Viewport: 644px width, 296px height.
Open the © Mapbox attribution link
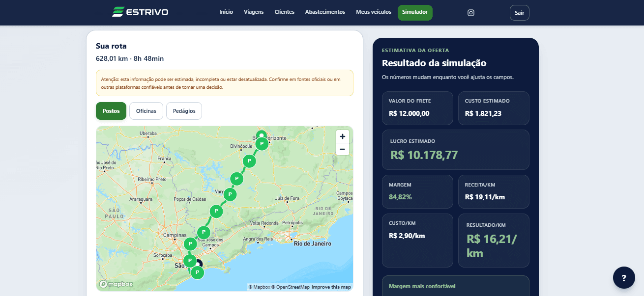[x=259, y=287]
